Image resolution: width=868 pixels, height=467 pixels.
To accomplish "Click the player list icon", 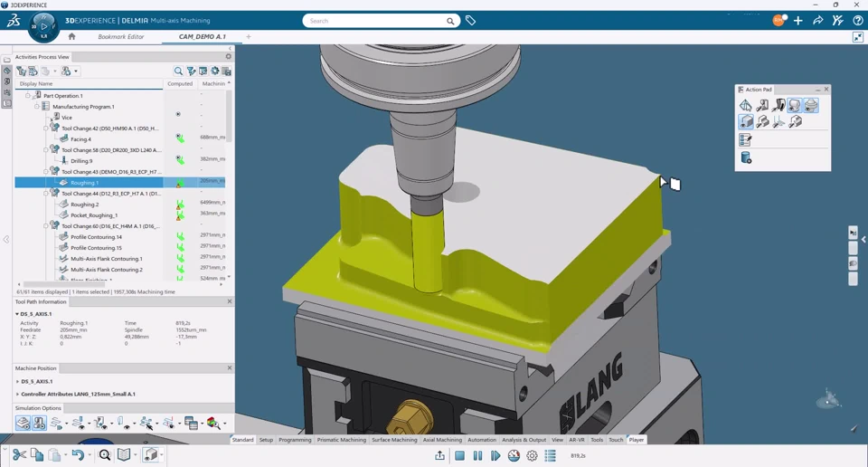I will (551, 455).
